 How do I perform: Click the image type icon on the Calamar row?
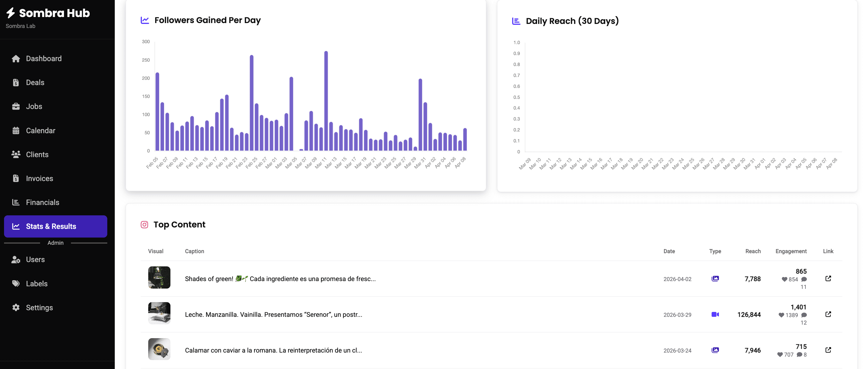point(715,350)
